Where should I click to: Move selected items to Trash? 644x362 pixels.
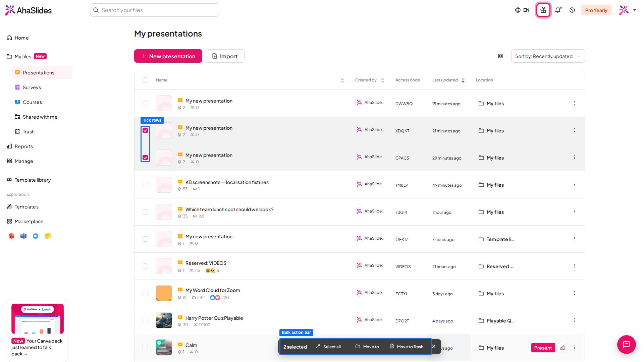(406, 347)
